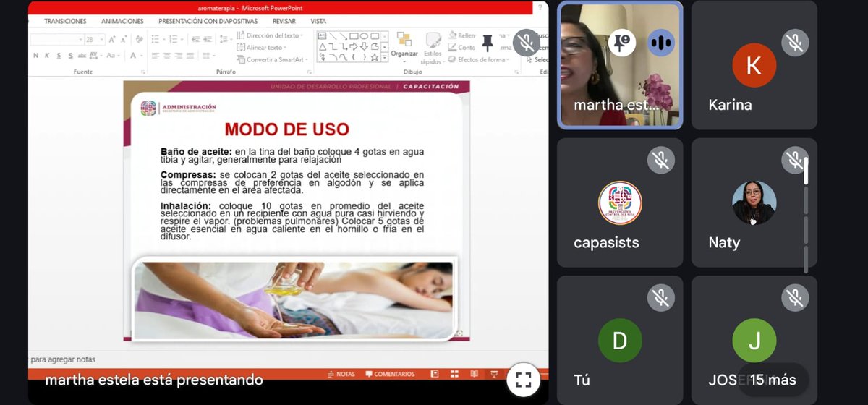
Task: Switch to Normal view in status bar
Action: tap(434, 374)
